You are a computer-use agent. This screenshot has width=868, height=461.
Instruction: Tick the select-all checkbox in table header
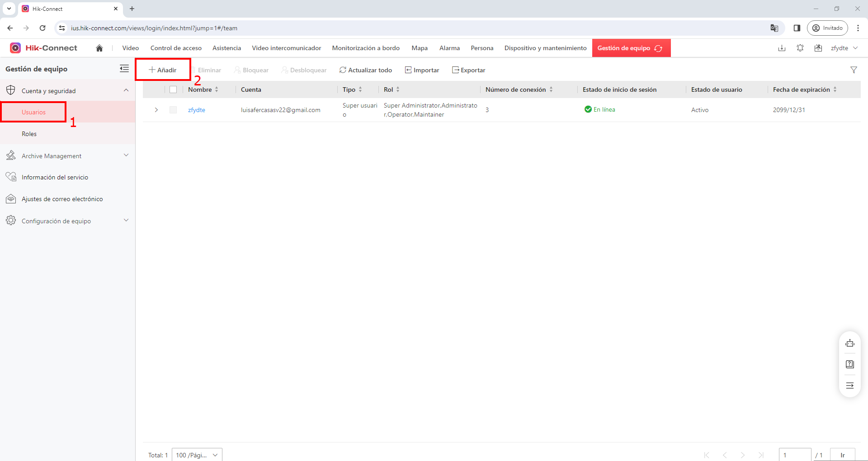coord(173,89)
